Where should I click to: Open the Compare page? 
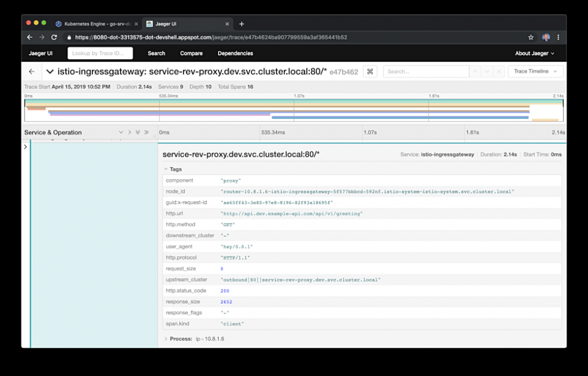(191, 53)
